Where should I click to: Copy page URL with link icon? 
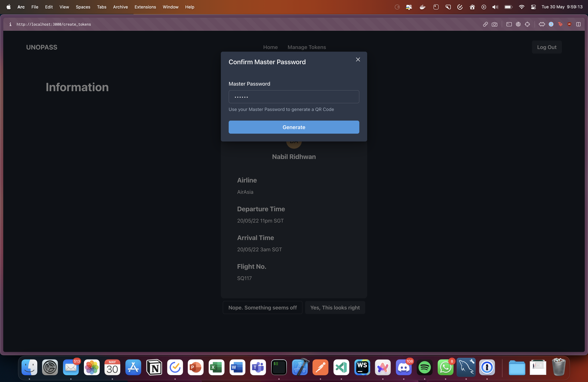click(x=485, y=24)
